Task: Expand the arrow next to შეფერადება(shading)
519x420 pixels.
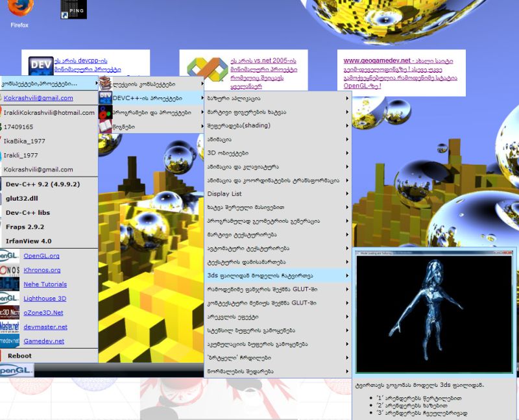Action: 347,125
